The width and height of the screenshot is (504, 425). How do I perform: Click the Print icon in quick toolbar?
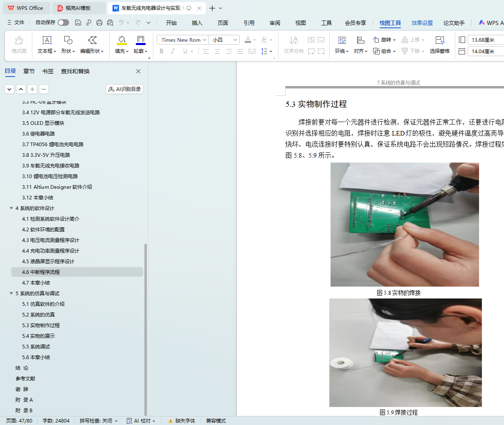[99, 23]
